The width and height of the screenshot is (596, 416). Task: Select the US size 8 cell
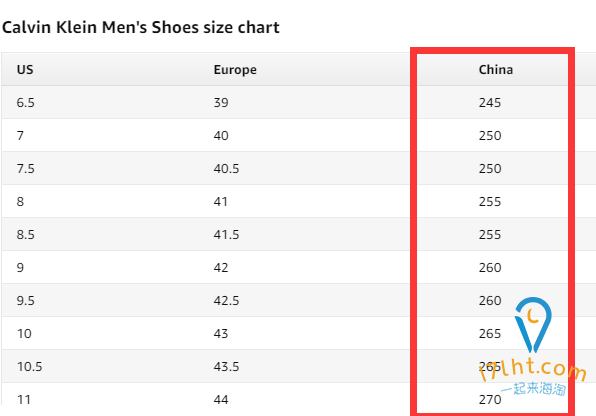20,202
